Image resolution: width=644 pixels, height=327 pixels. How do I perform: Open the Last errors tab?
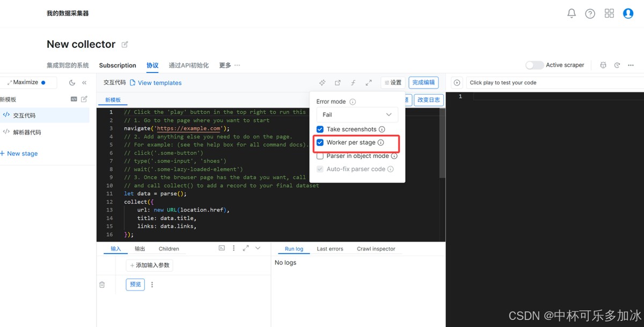click(x=330, y=249)
